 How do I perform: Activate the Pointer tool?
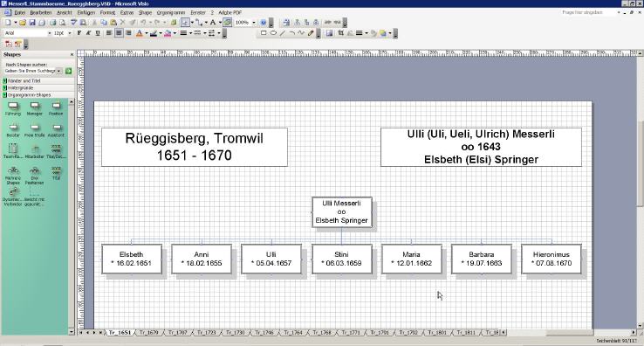185,22
